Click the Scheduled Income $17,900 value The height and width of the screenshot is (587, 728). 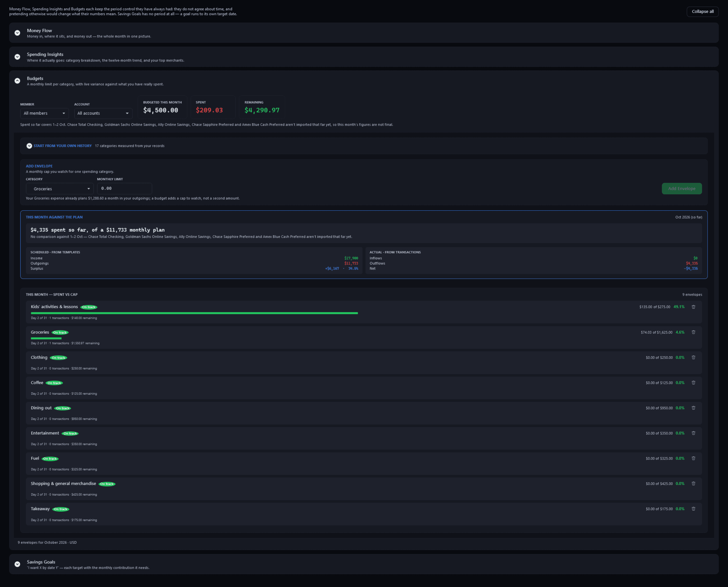(x=351, y=258)
